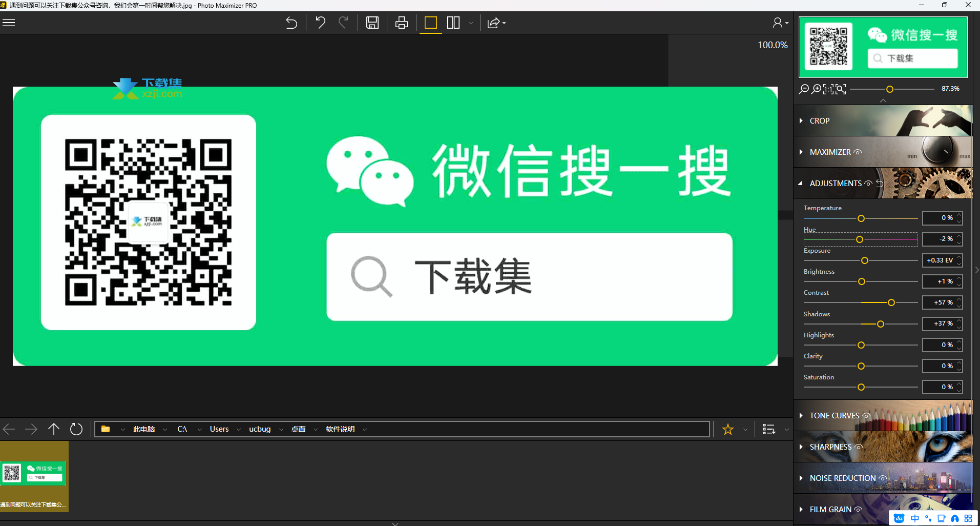Add folder to favorites star
This screenshot has height=526, width=980.
point(728,429)
